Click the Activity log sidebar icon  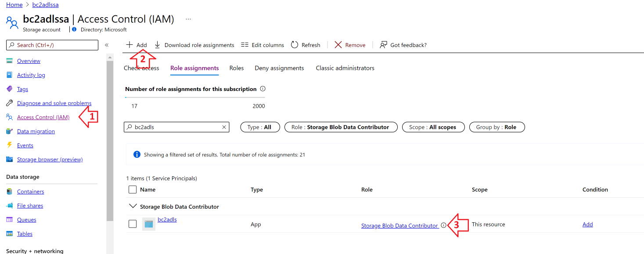click(10, 75)
